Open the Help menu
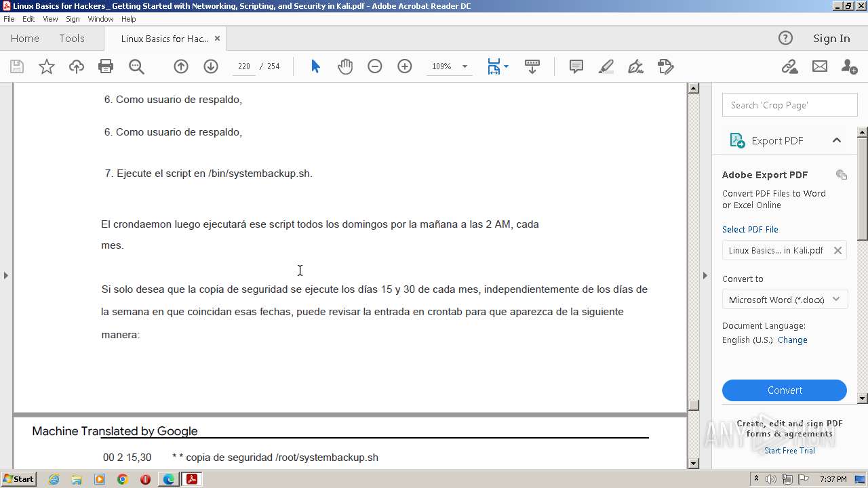The image size is (868, 488). [128, 19]
